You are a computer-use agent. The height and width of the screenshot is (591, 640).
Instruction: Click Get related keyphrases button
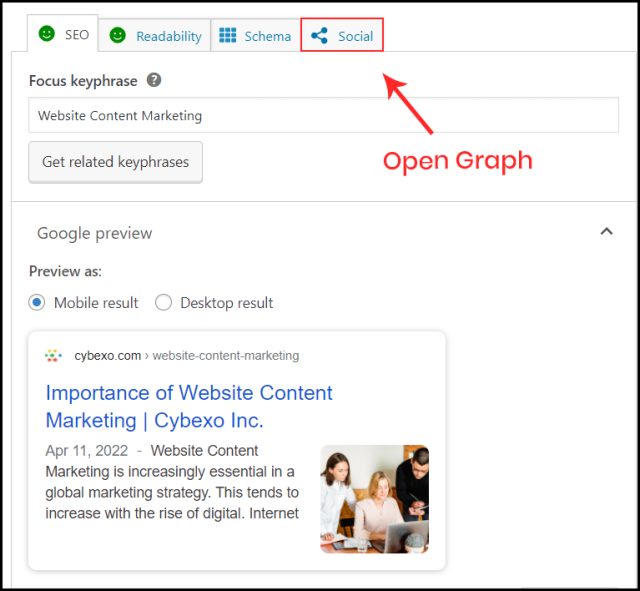pyautogui.click(x=116, y=162)
